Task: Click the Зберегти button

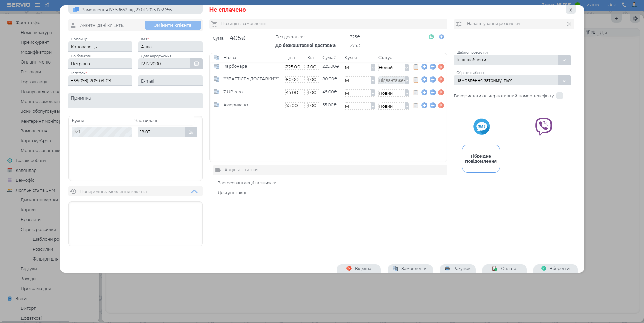Action: tap(555, 269)
